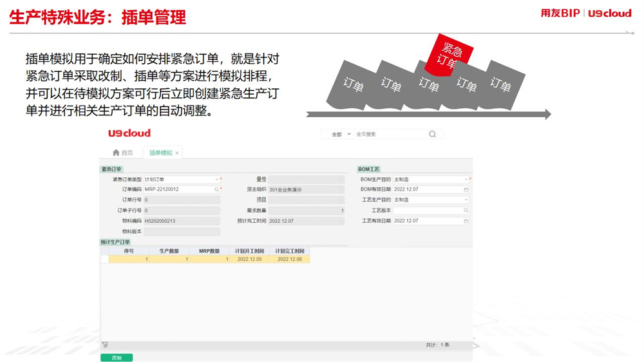
Task: Click the cell 2022.12.08
Action: (290, 260)
